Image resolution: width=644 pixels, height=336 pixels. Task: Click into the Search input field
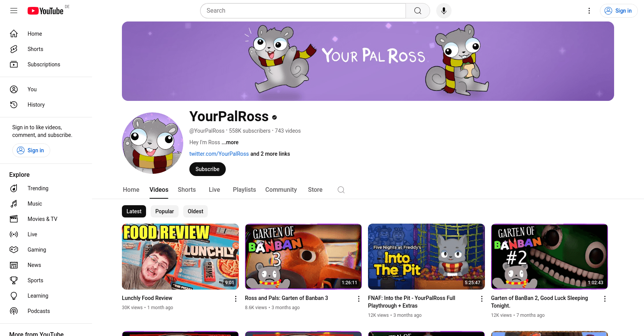click(x=303, y=11)
